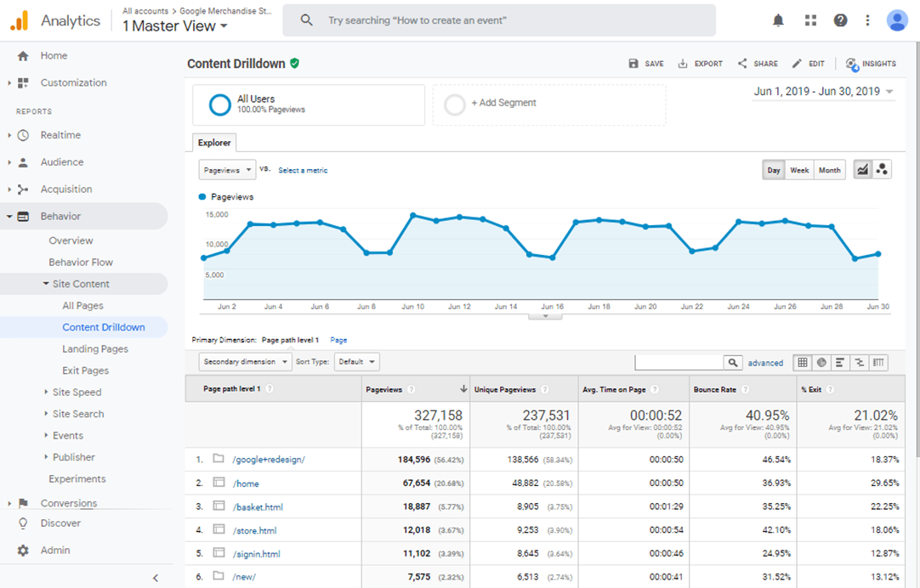Click the Export button

pyautogui.click(x=700, y=64)
